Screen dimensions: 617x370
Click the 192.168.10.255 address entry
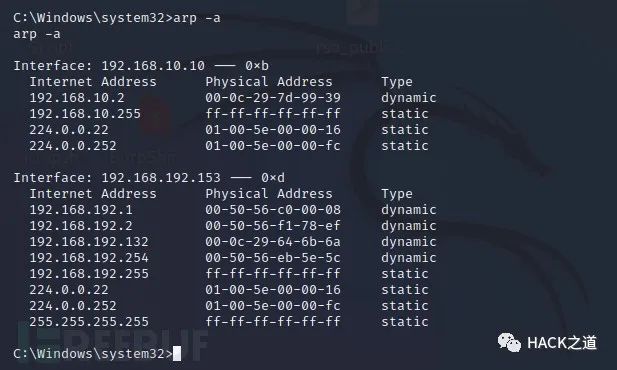85,114
